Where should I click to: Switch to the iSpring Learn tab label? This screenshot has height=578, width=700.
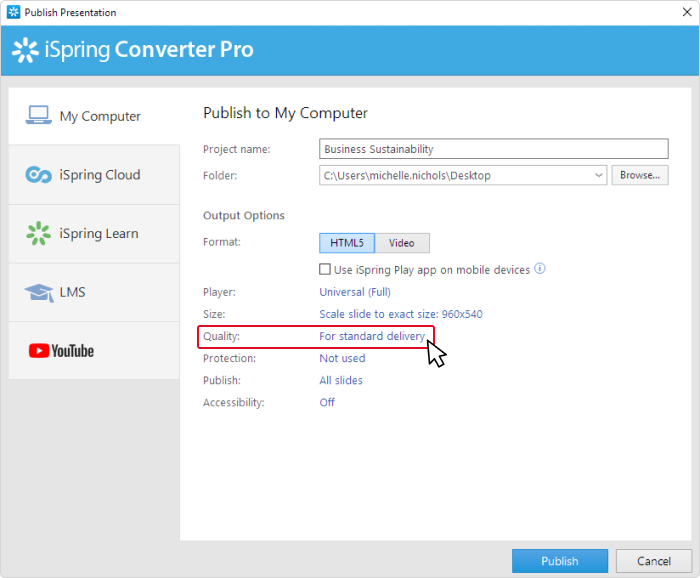99,233
